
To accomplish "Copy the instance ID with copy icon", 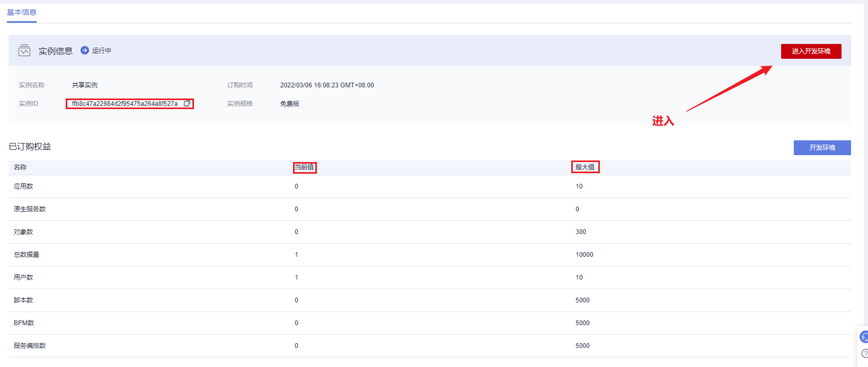I will pyautogui.click(x=187, y=104).
